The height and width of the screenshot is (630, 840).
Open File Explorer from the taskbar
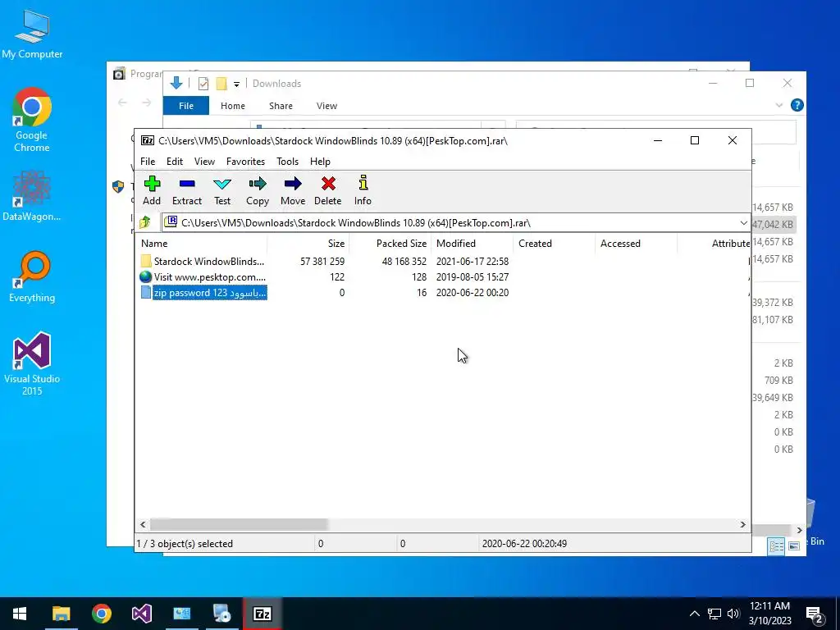click(61, 614)
